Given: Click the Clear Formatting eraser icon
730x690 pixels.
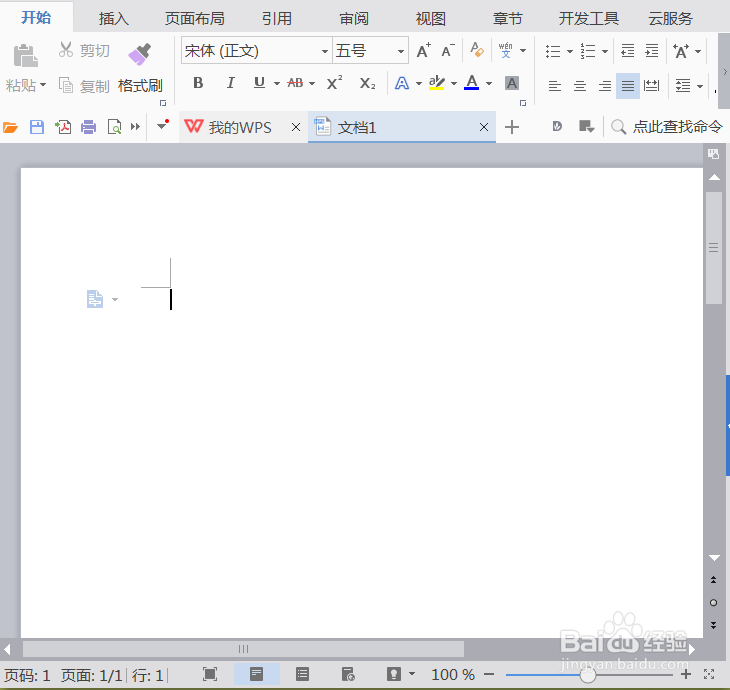Looking at the screenshot, I should [x=477, y=50].
